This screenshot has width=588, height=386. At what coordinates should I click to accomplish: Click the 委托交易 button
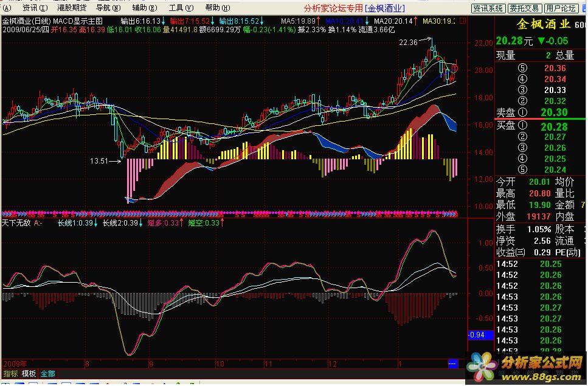[524, 9]
